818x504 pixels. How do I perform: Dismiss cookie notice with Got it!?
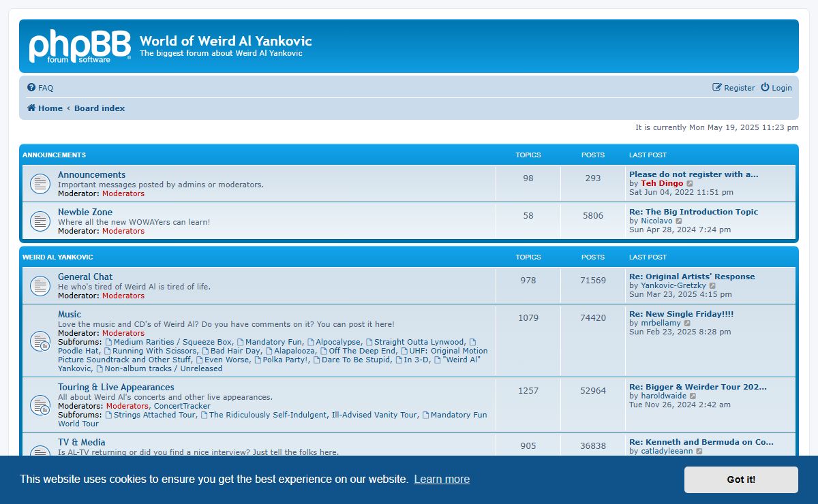click(x=741, y=479)
